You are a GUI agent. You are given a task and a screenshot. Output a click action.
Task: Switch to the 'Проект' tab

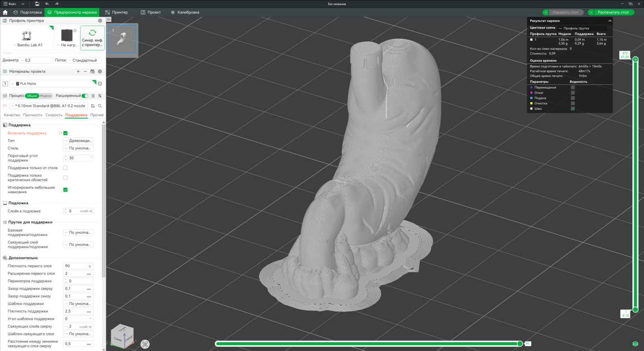click(151, 13)
